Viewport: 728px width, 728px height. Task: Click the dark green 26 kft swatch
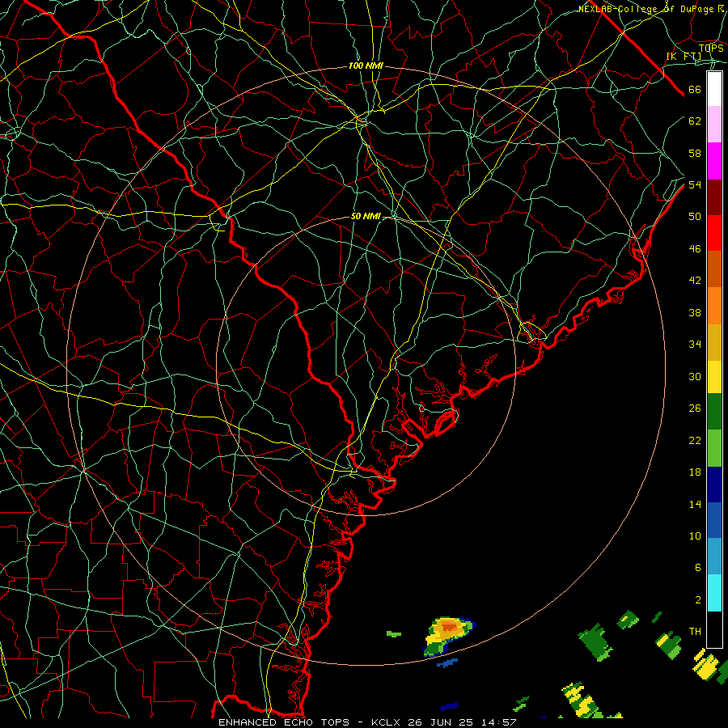(x=714, y=412)
